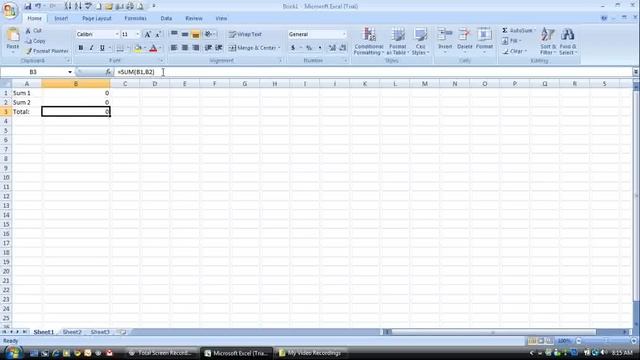Open Sort & Filter menu
This screenshot has height=360, width=640.
pos(548,41)
